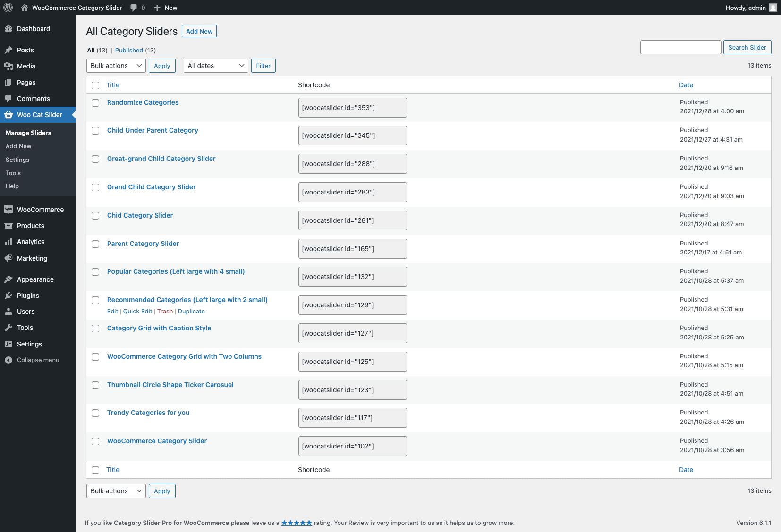781x532 pixels.
Task: Click the slider search input field
Action: coord(680,47)
